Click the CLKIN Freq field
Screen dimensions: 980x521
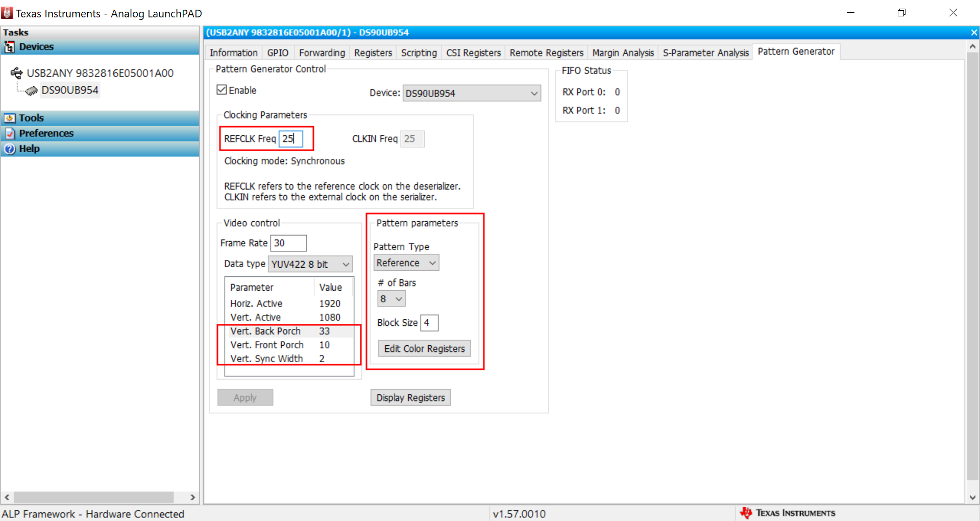[x=412, y=138]
